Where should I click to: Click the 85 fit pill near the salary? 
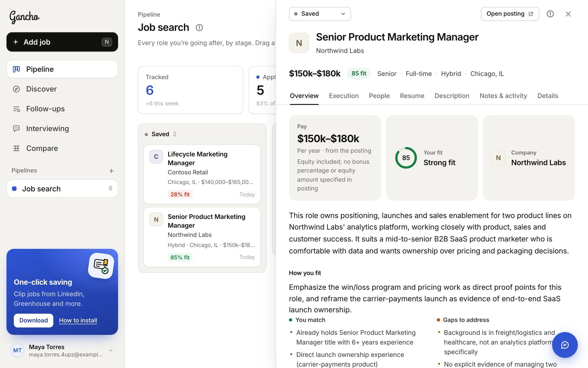pyautogui.click(x=359, y=73)
